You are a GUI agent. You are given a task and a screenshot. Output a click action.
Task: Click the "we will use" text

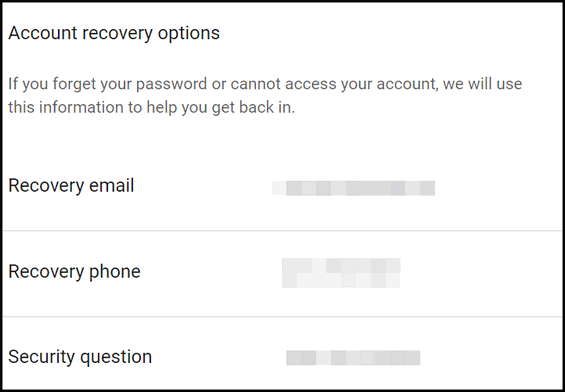tap(482, 84)
